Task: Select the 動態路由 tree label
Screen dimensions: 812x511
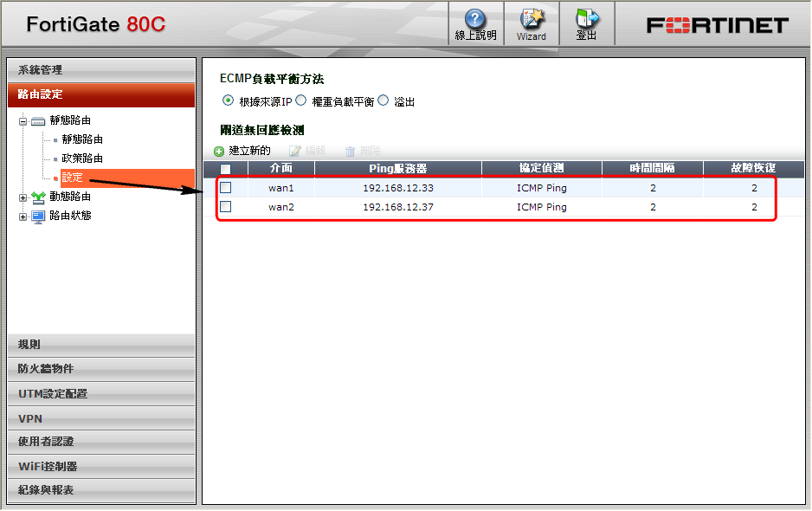Action: pos(70,197)
